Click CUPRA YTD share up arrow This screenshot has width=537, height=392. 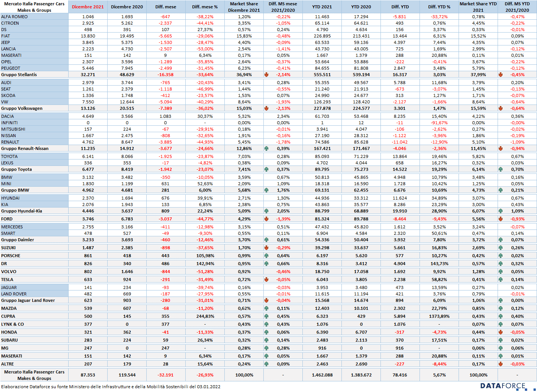click(x=501, y=316)
